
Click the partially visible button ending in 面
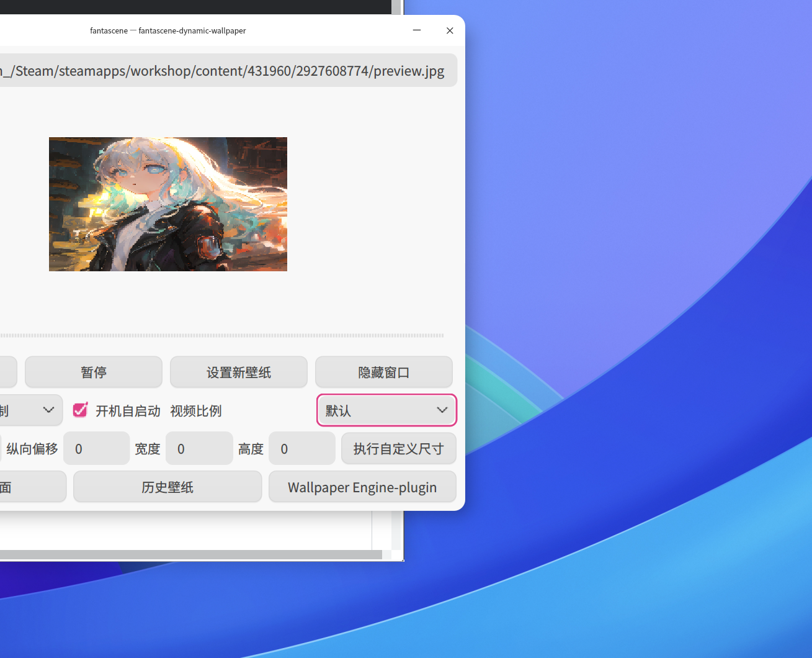(32, 487)
